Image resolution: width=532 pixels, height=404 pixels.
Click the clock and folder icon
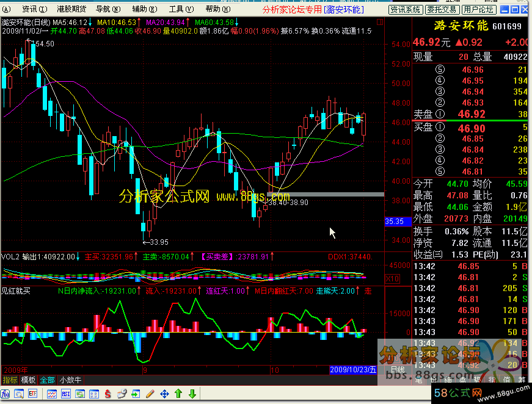122,394
